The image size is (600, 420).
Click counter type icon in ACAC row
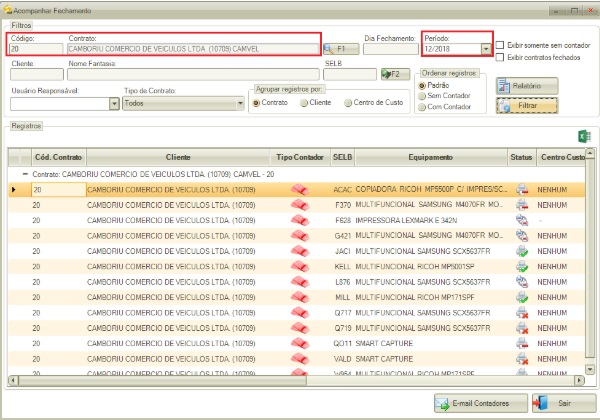pos(300,190)
